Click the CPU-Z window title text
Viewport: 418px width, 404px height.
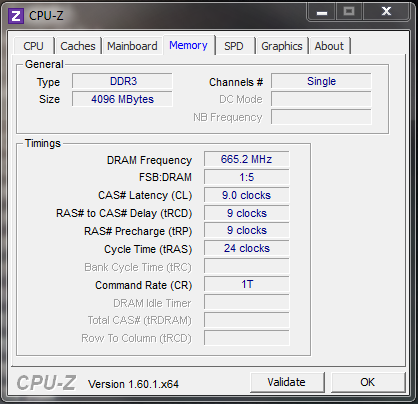[46, 16]
